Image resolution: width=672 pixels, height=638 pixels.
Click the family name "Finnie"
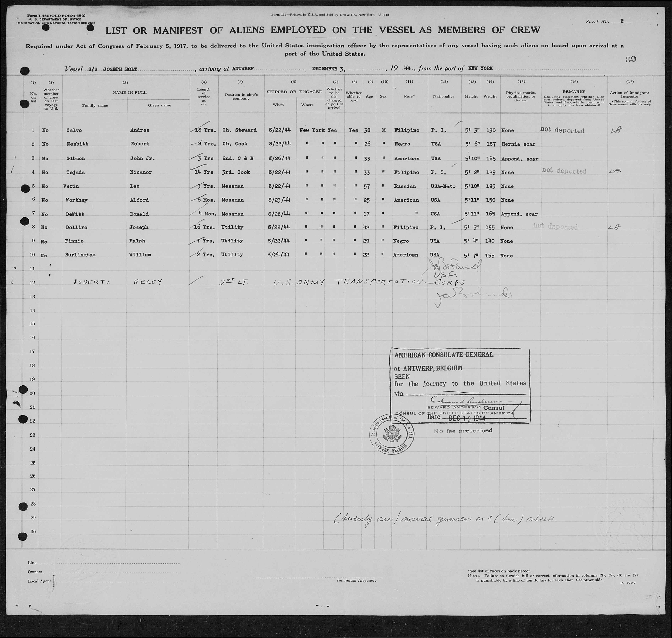[x=74, y=241]
